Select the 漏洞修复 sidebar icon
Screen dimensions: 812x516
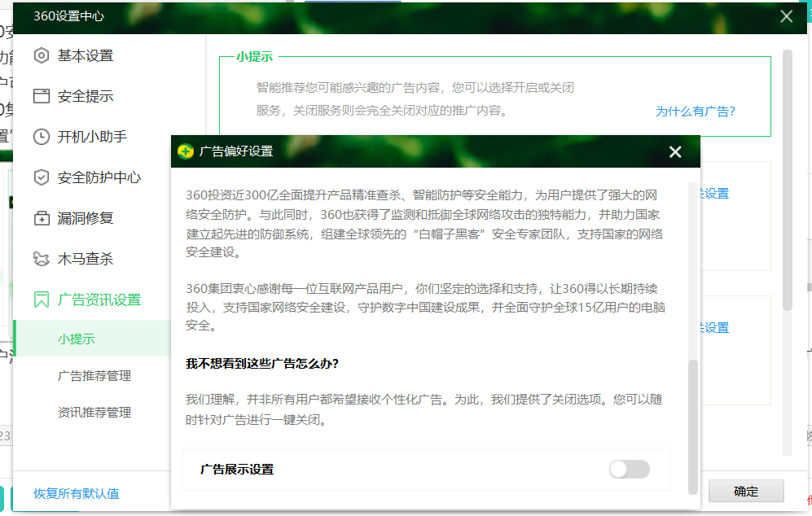(41, 217)
